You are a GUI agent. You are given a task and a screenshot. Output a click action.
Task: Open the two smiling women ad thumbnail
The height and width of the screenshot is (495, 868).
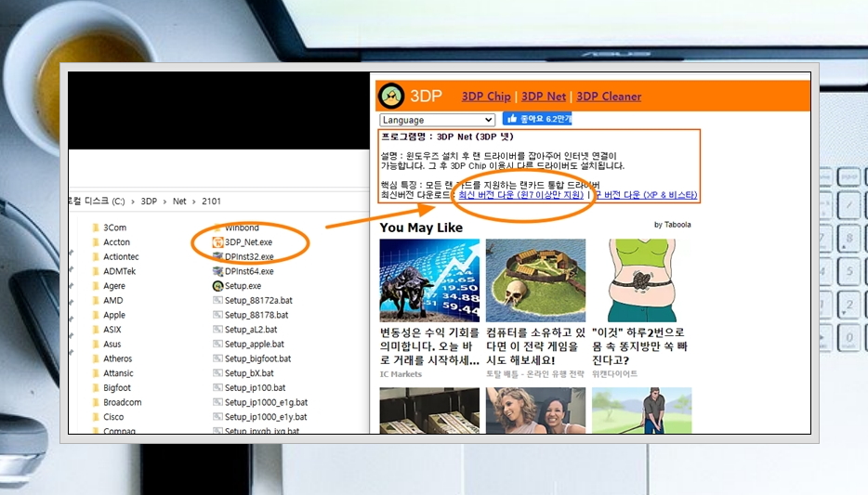535,410
